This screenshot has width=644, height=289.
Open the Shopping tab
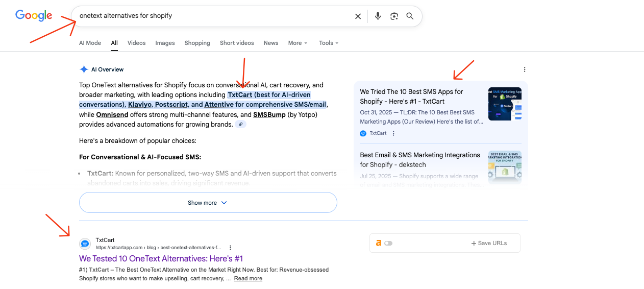coord(197,43)
